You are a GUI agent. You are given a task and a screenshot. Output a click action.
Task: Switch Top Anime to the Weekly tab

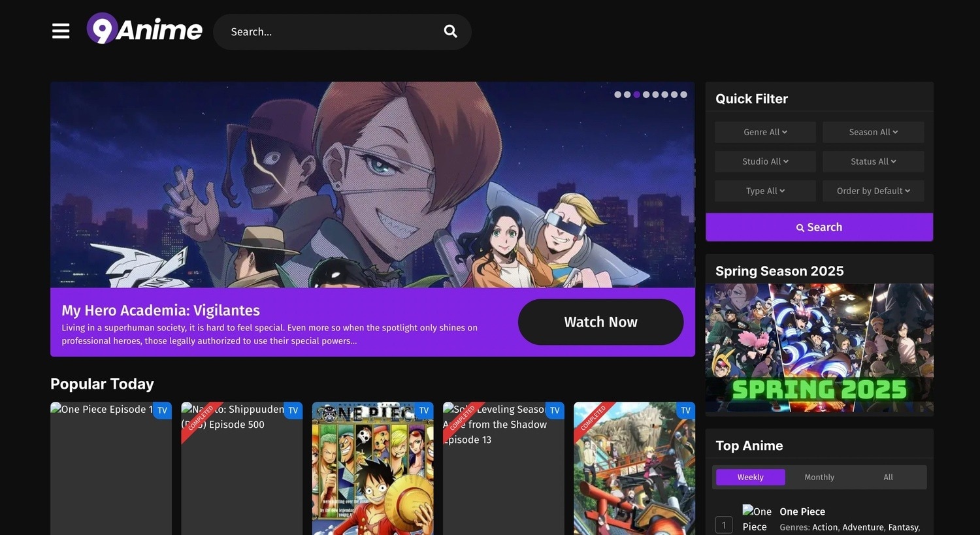(x=751, y=478)
